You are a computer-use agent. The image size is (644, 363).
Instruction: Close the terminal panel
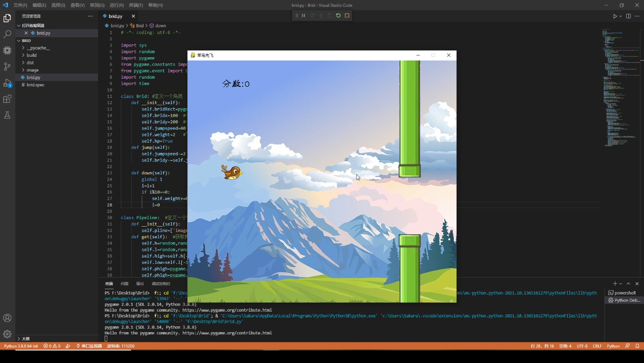tap(637, 284)
